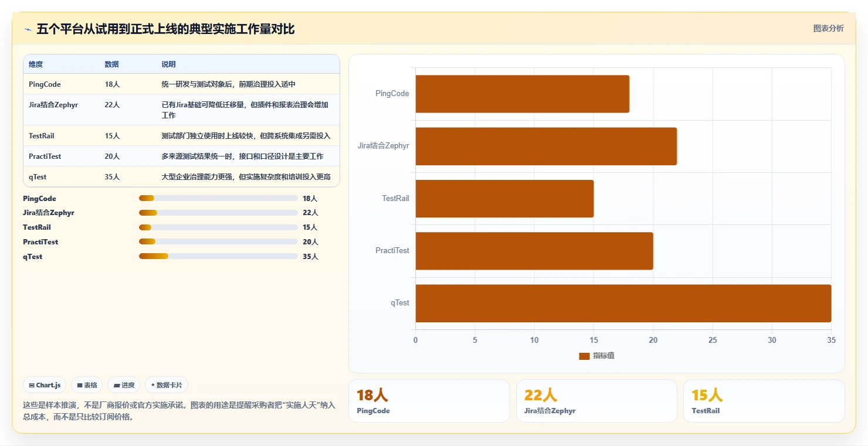Viewport: 868px width, 446px height.
Task: Select the 表格 tag
Action: 87,385
